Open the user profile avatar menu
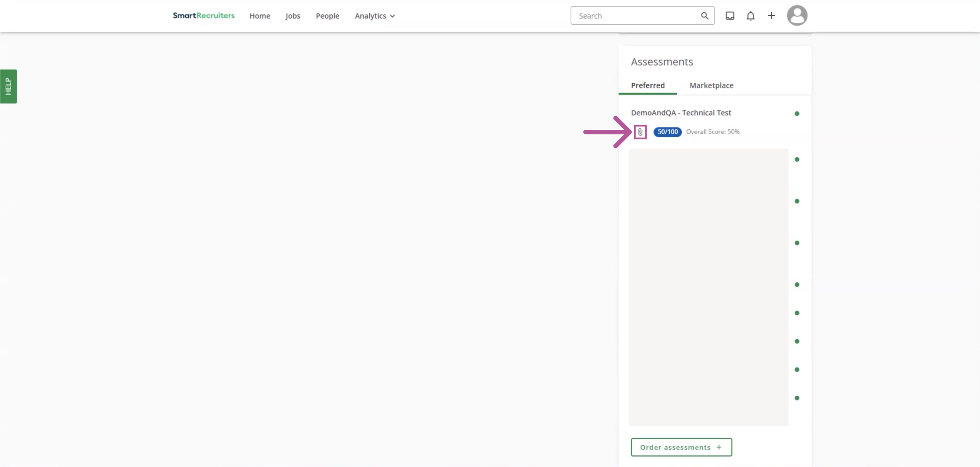Viewport: 980px width, 467px height. click(797, 16)
